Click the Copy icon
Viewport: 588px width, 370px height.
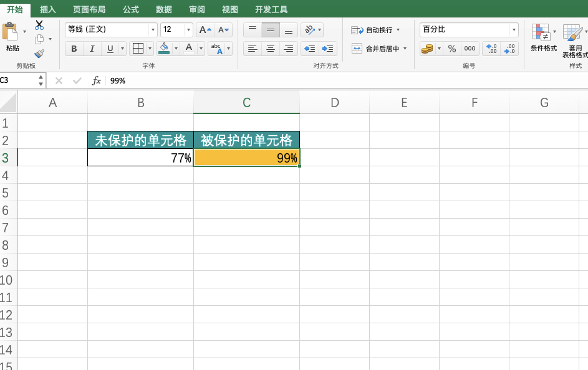pos(39,39)
